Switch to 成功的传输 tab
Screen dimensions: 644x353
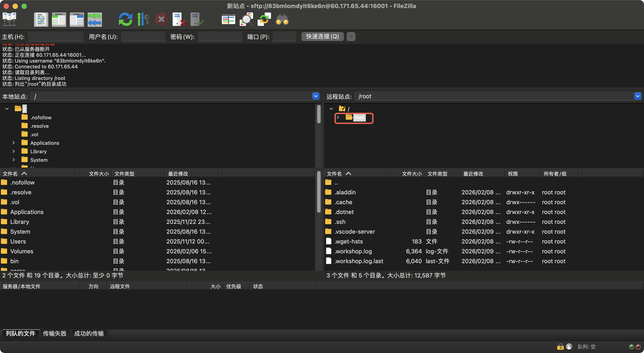coord(89,334)
